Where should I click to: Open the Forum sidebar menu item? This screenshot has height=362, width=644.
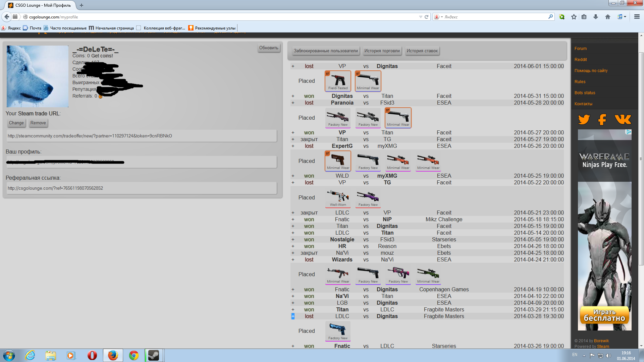click(580, 49)
